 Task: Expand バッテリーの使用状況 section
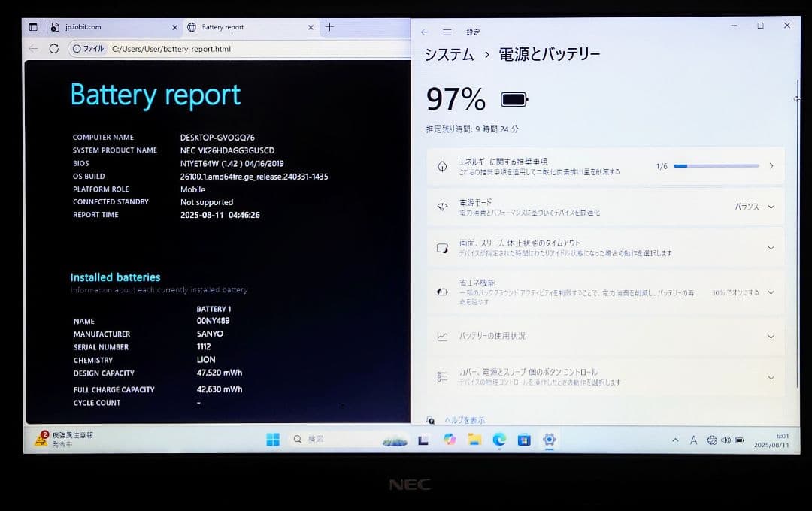tap(770, 336)
